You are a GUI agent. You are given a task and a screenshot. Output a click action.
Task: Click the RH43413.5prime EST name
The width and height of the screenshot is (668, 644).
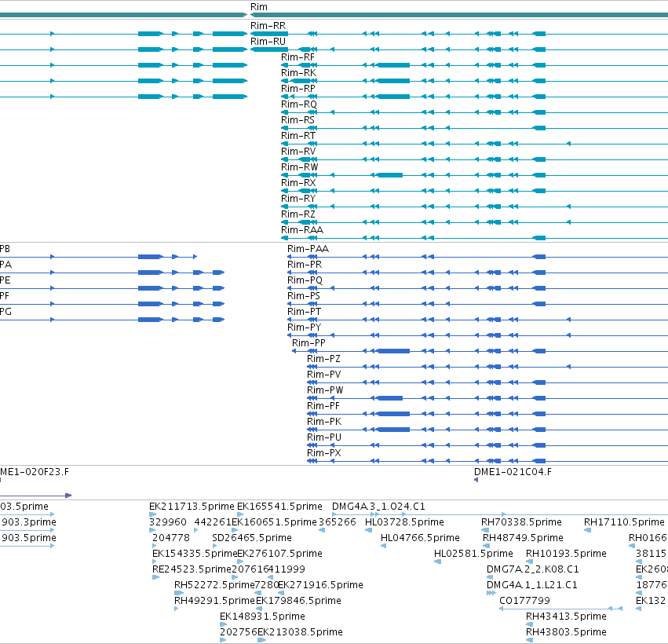click(x=566, y=617)
